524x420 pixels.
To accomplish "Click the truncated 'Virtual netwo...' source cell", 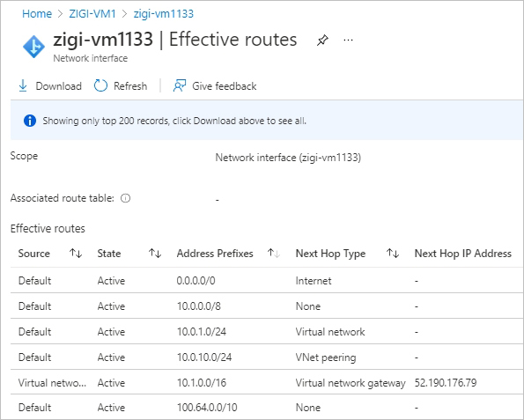I will pyautogui.click(x=52, y=382).
